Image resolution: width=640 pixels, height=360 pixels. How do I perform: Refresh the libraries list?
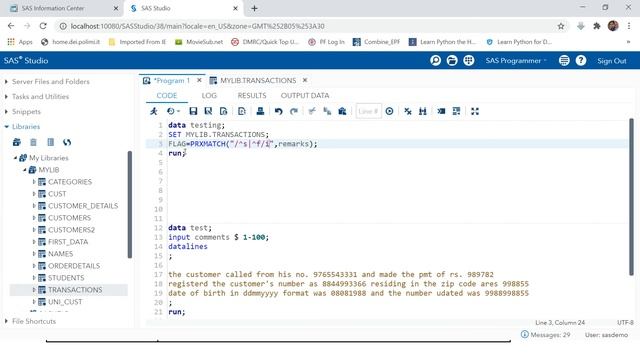tap(67, 142)
